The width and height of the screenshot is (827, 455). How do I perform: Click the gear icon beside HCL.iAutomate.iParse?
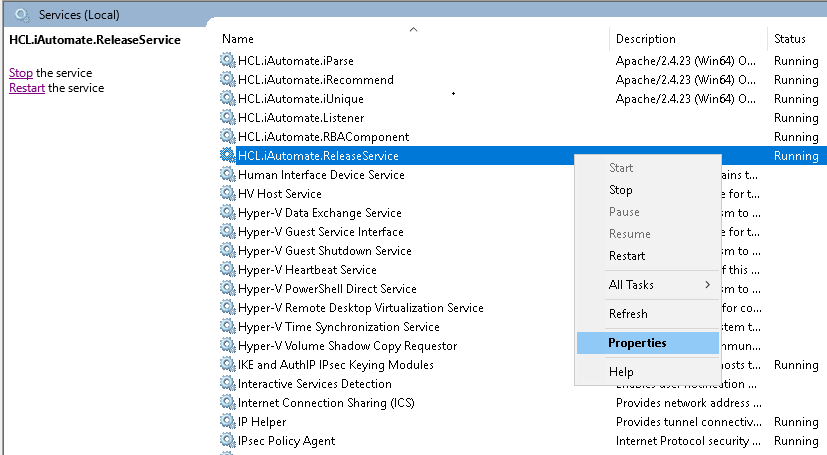click(227, 61)
